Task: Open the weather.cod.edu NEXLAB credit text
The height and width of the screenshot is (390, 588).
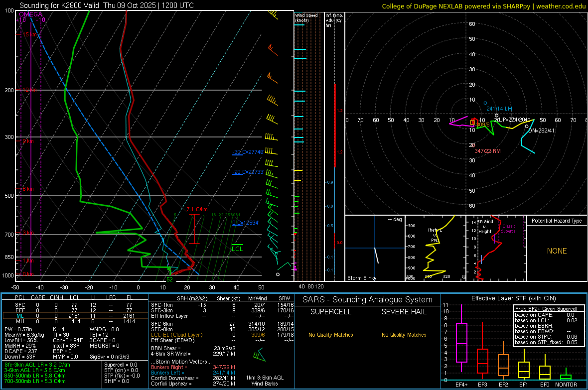Action: tap(483, 6)
